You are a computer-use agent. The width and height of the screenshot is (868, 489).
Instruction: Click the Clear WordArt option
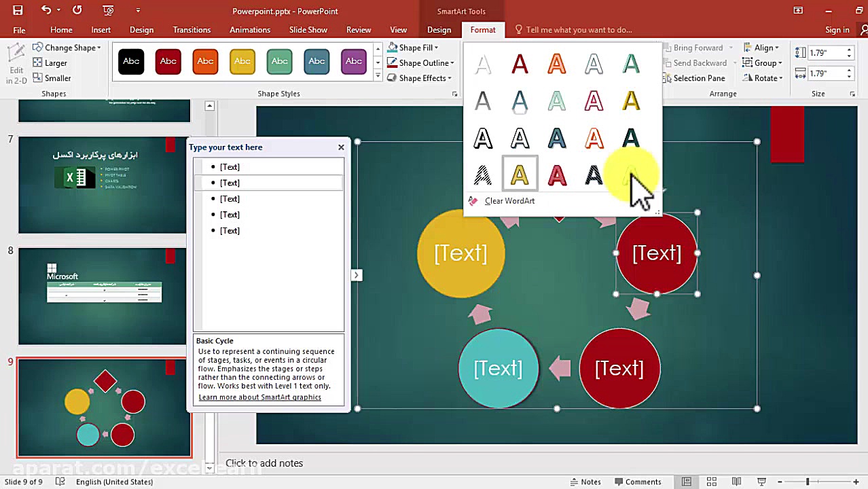pyautogui.click(x=509, y=201)
